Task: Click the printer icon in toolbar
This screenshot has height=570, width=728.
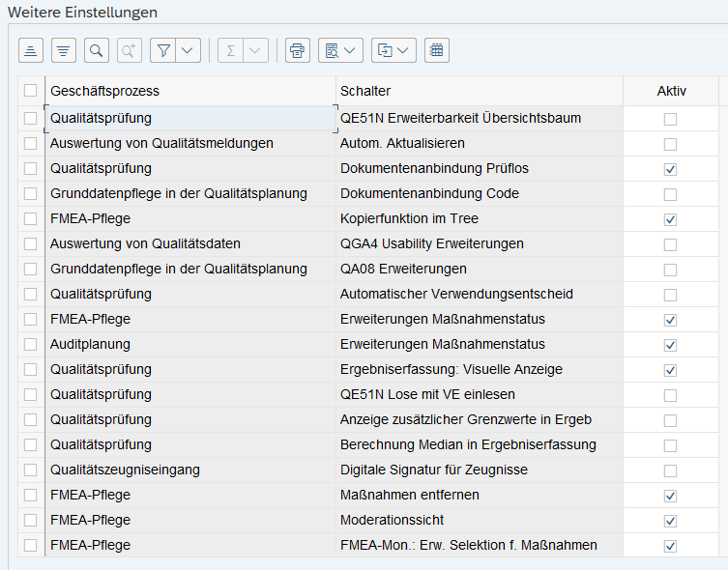Action: (297, 50)
